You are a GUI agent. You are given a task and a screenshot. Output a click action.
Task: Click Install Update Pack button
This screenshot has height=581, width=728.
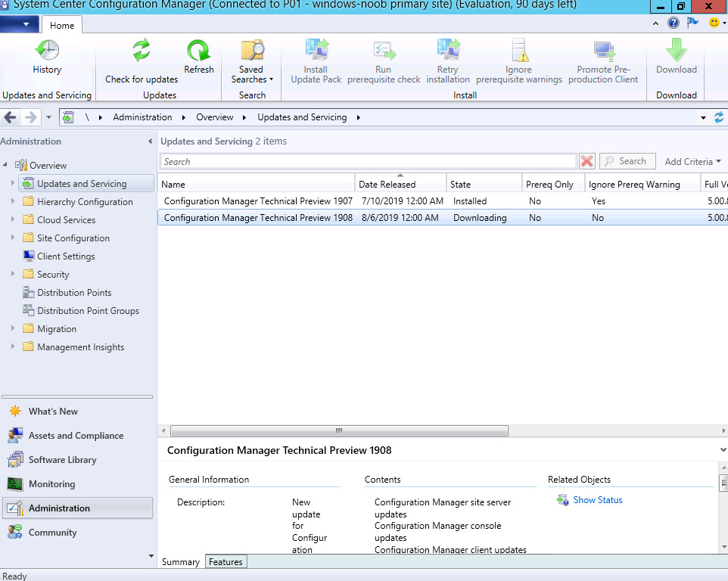pyautogui.click(x=316, y=61)
